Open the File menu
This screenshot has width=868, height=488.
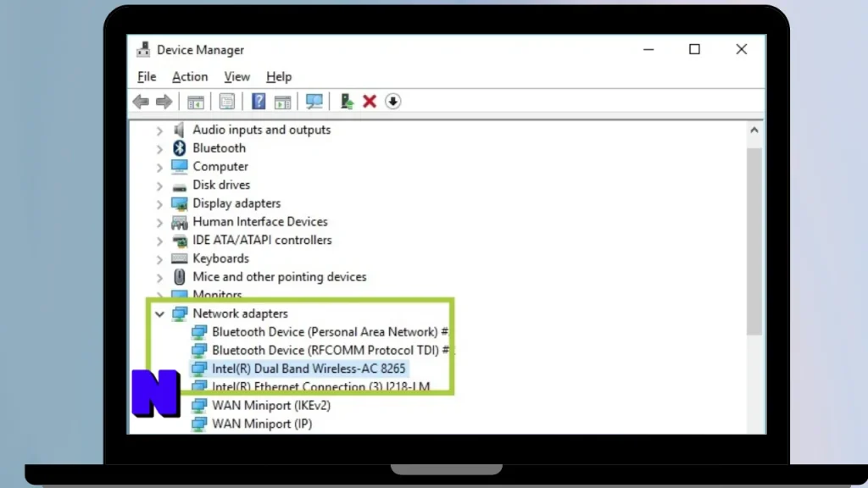pos(147,77)
